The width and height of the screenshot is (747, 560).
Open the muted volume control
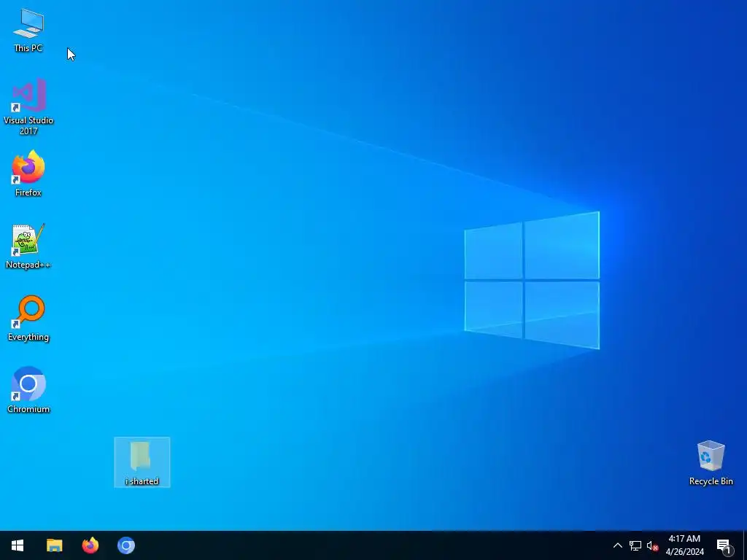coord(652,545)
